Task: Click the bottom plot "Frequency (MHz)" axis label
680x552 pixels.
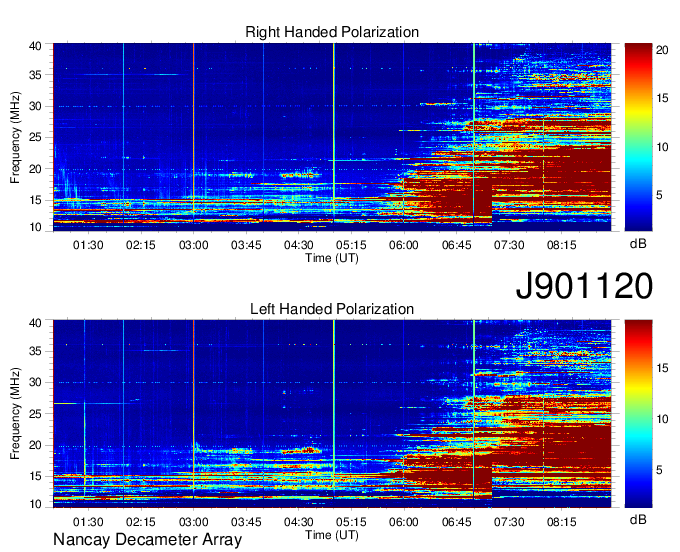Action: tap(15, 414)
